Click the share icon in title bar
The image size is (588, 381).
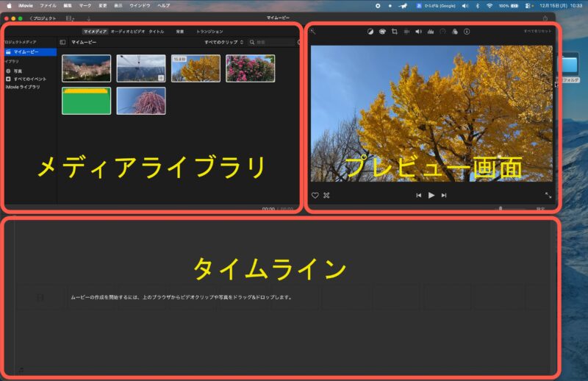[545, 18]
